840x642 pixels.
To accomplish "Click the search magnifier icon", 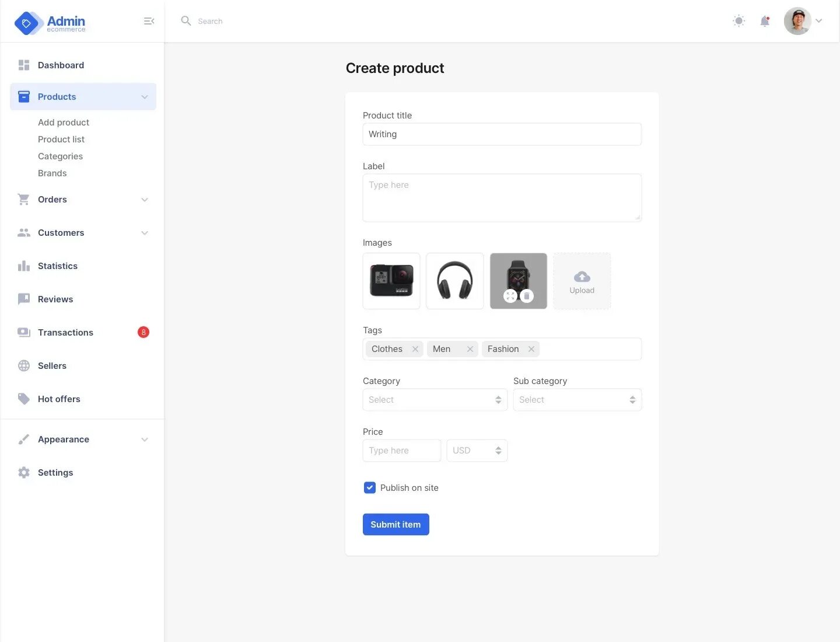I will pyautogui.click(x=186, y=21).
